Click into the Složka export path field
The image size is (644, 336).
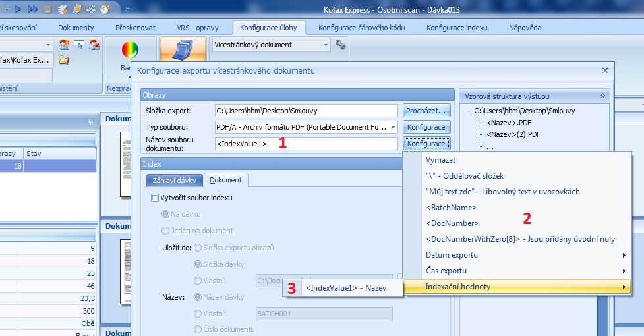pyautogui.click(x=307, y=111)
